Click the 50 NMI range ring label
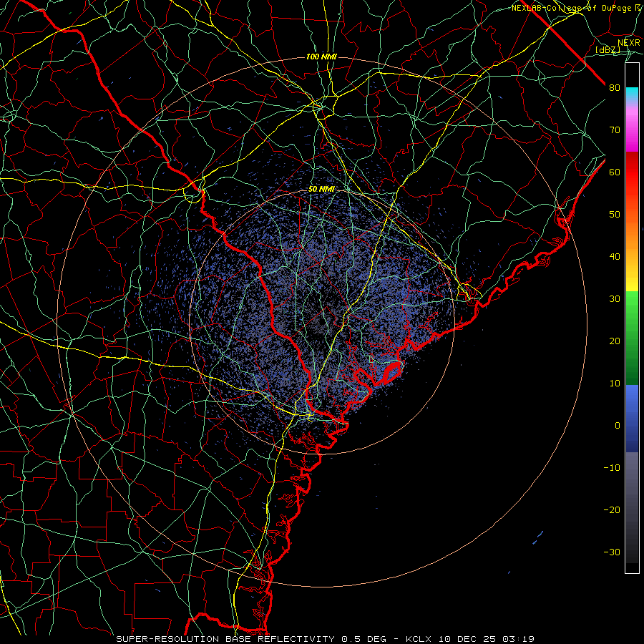Image resolution: width=644 pixels, height=644 pixels. click(x=321, y=190)
